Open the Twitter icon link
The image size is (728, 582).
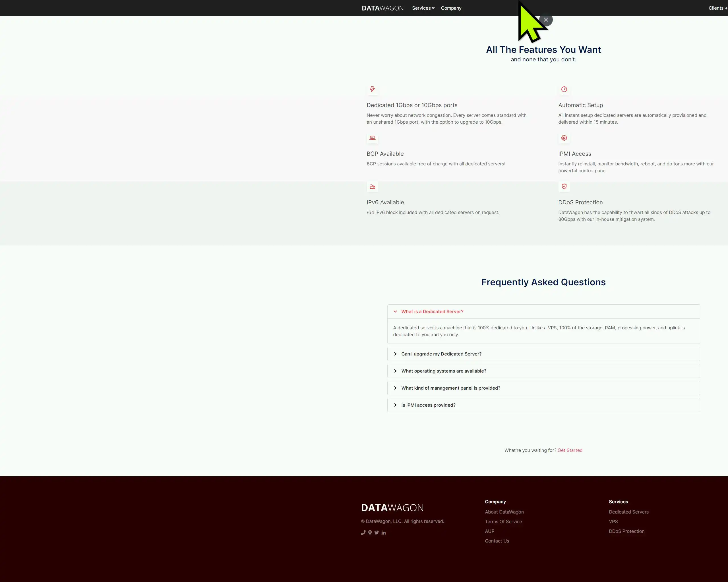377,533
